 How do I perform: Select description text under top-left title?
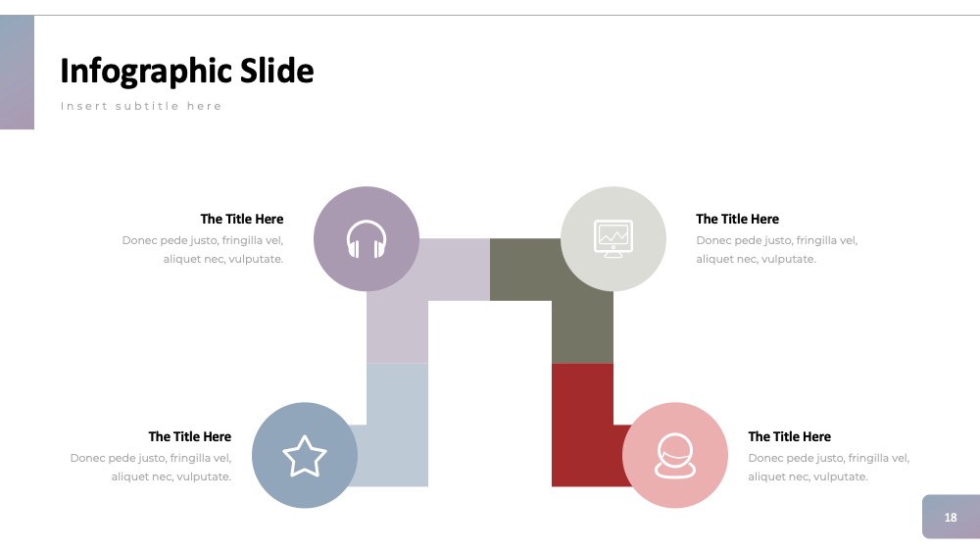[203, 249]
